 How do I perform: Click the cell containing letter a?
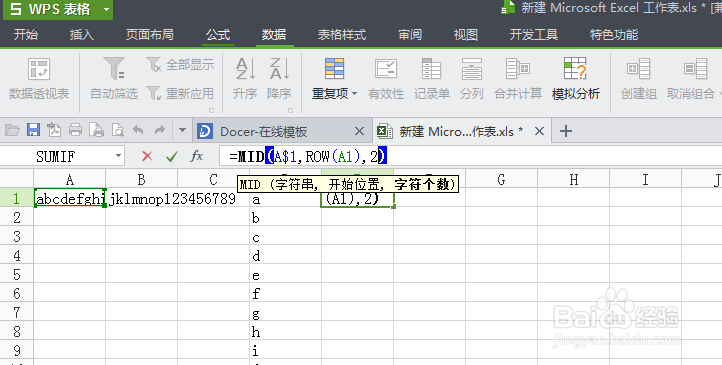click(x=285, y=199)
